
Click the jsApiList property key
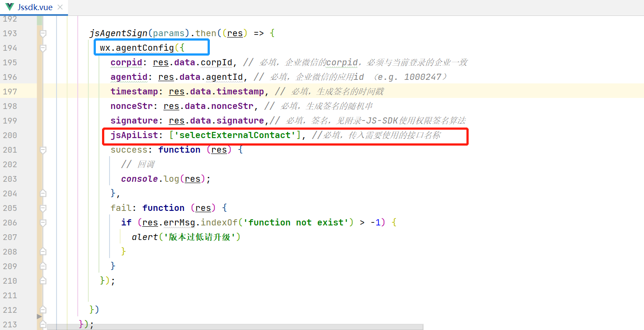coord(134,135)
